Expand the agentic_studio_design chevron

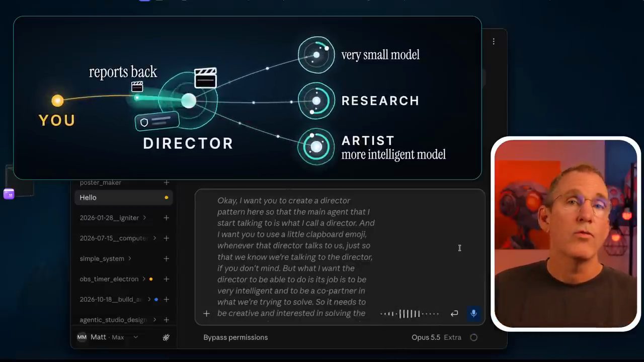click(154, 320)
